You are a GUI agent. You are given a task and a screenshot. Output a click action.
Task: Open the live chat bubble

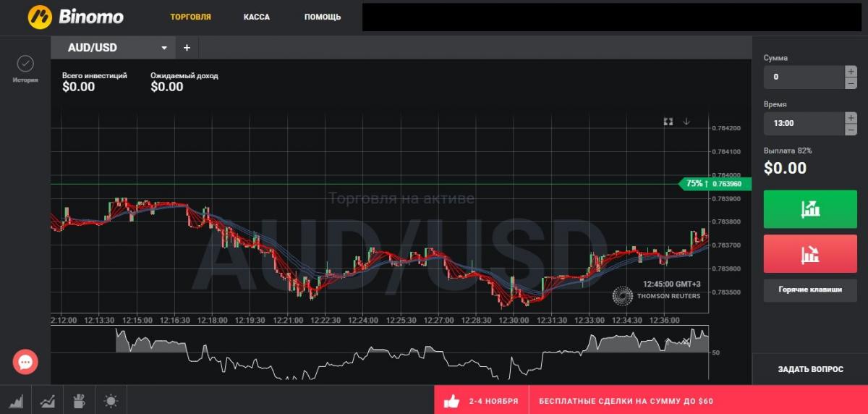coord(25,361)
